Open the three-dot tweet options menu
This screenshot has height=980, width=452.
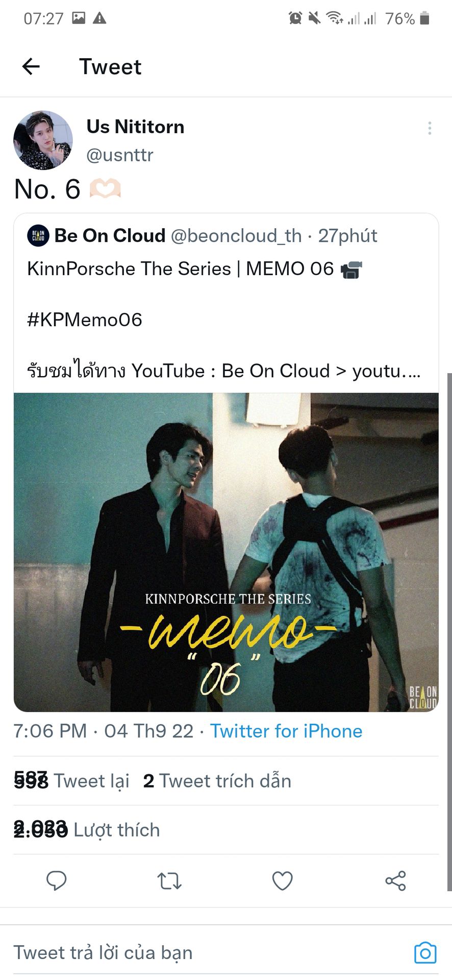click(x=430, y=128)
